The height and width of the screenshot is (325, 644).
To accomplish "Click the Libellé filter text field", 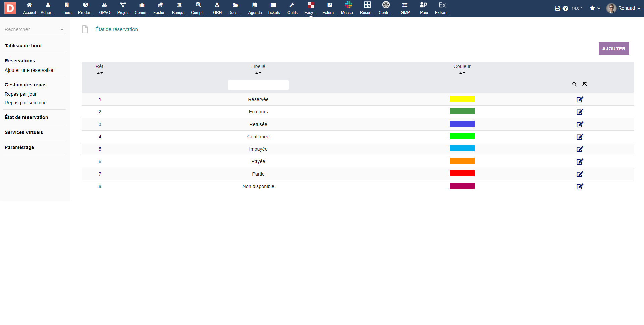I will tap(258, 85).
